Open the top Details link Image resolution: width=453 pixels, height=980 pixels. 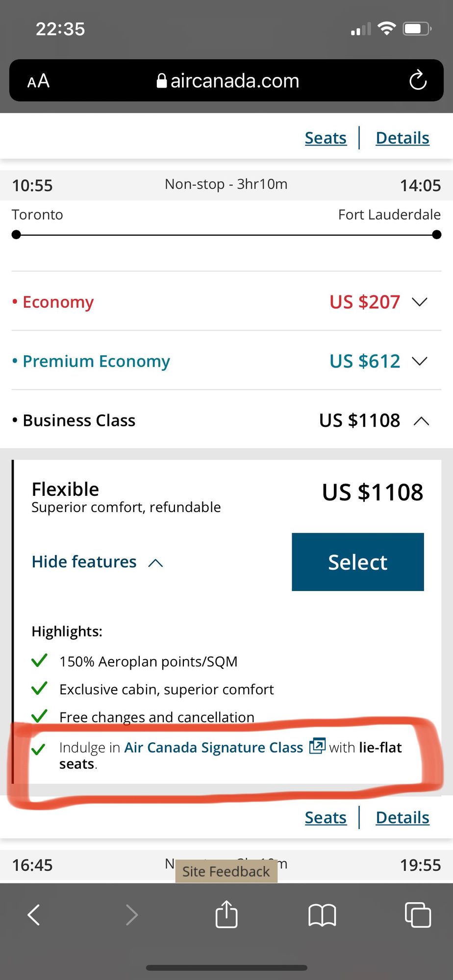403,138
